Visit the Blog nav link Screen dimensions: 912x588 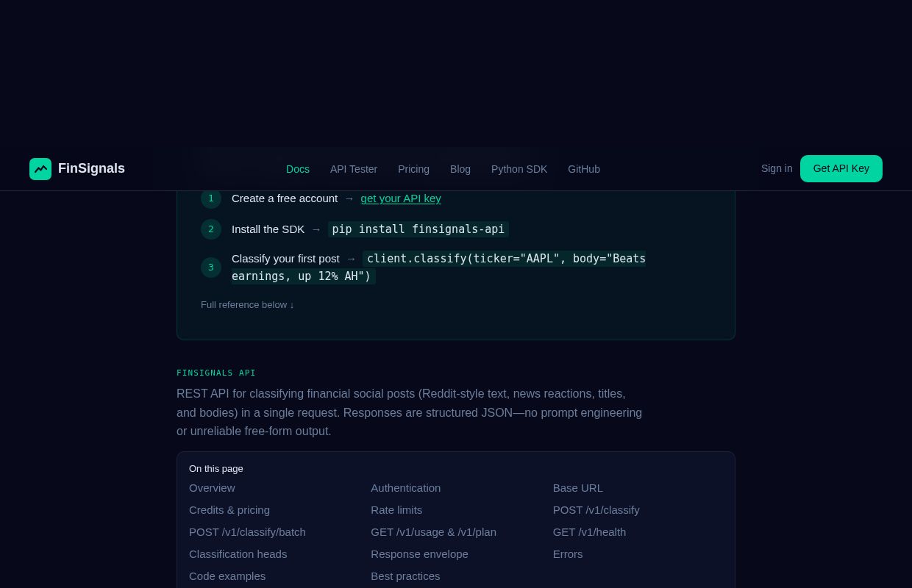pos(460,169)
